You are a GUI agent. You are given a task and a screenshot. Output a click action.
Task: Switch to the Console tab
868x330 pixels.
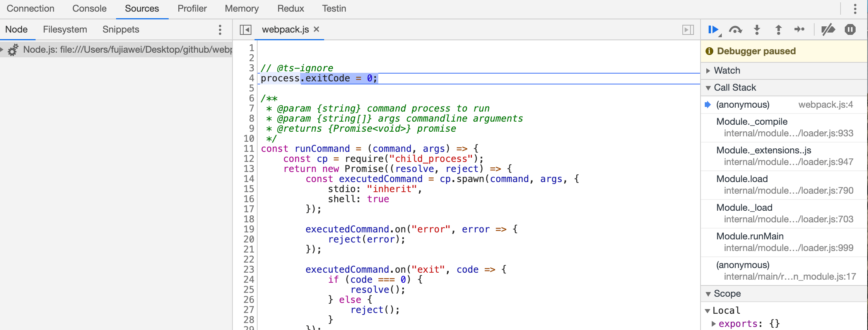pyautogui.click(x=89, y=9)
